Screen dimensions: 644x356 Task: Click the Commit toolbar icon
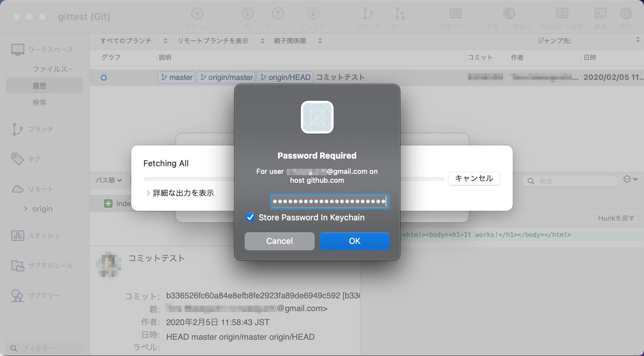197,14
